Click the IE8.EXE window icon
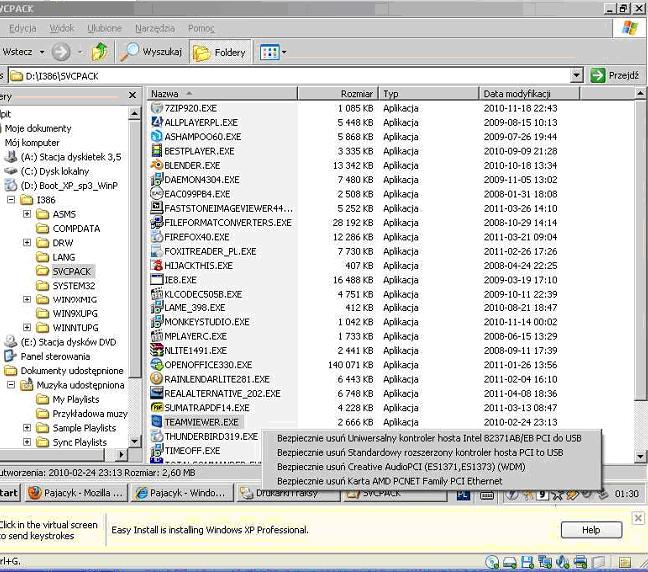Screen dimensions: 648x572 [157, 280]
